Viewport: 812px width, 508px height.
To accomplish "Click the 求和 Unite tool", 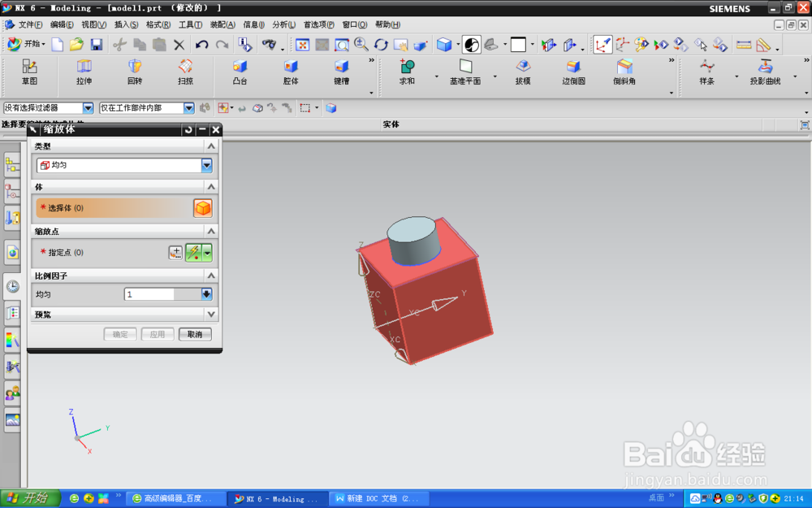I will 407,72.
